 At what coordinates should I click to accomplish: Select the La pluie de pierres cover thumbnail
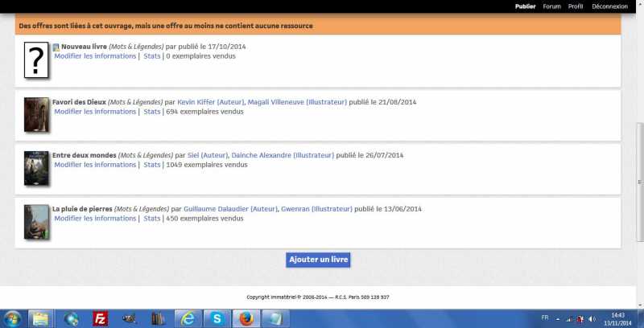pyautogui.click(x=36, y=221)
